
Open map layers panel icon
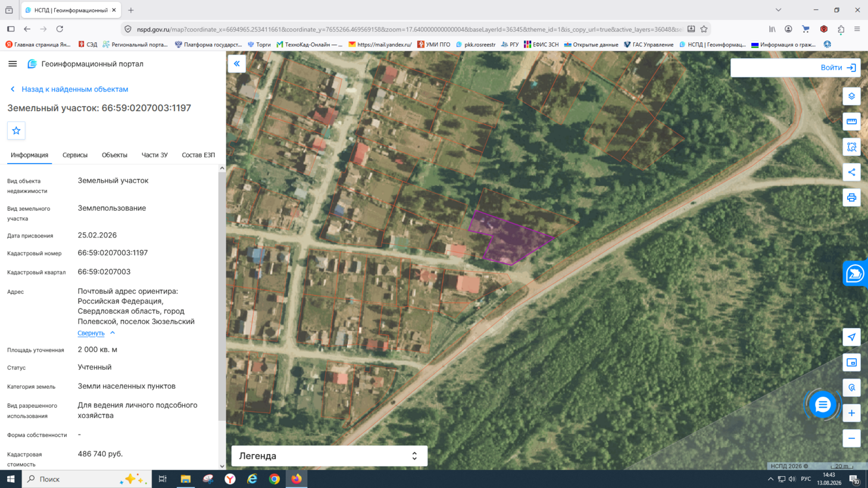click(851, 96)
